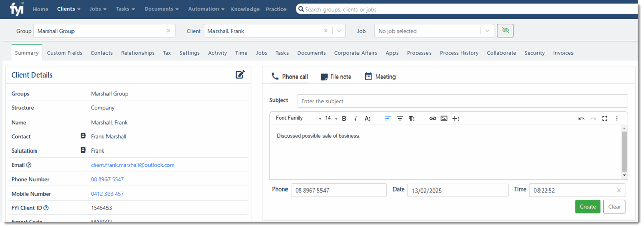The image size is (644, 228).
Task: Click the contact card icon beside Salutation Frank
Action: [x=83, y=150]
